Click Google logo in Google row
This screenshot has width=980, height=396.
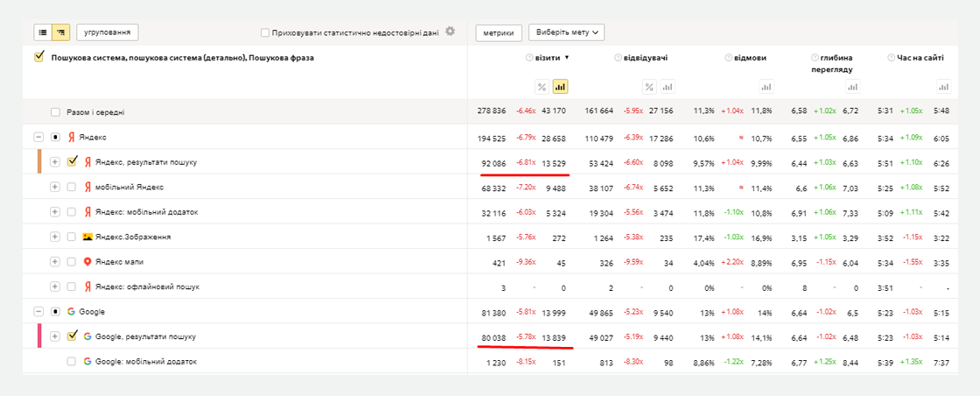click(x=71, y=312)
